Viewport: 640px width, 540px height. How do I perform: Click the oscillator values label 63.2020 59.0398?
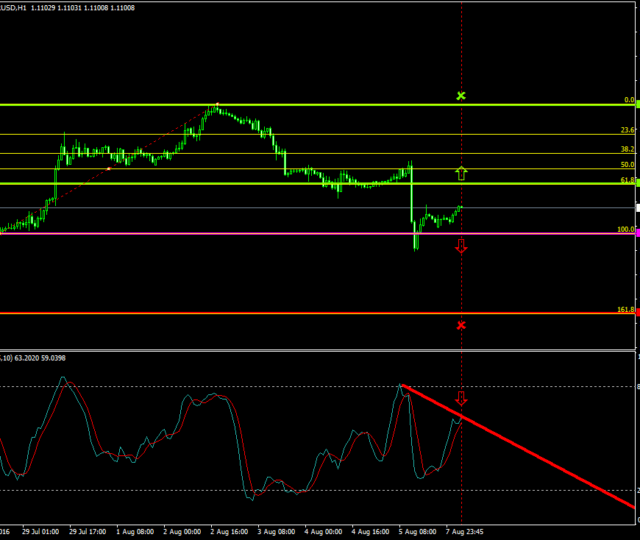[40, 358]
